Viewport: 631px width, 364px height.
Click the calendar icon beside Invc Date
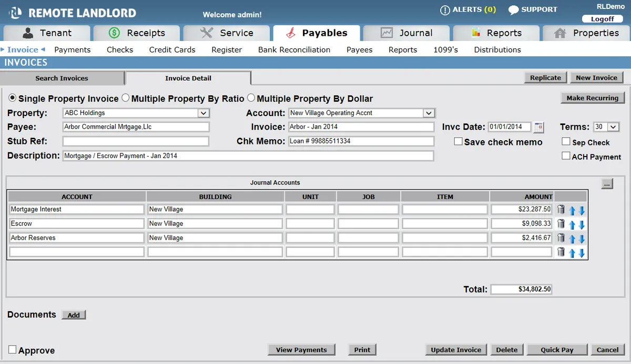tap(538, 127)
